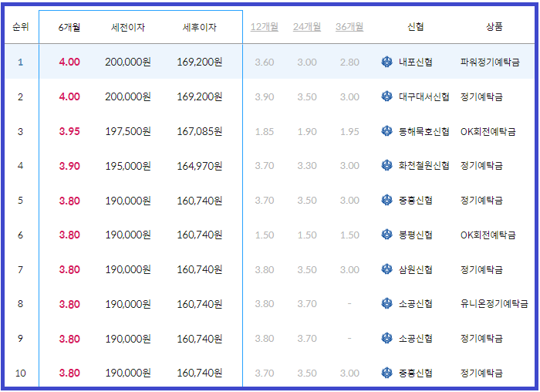
Task: Click the 1.95 thirty-six-month rate
Action: [349, 132]
